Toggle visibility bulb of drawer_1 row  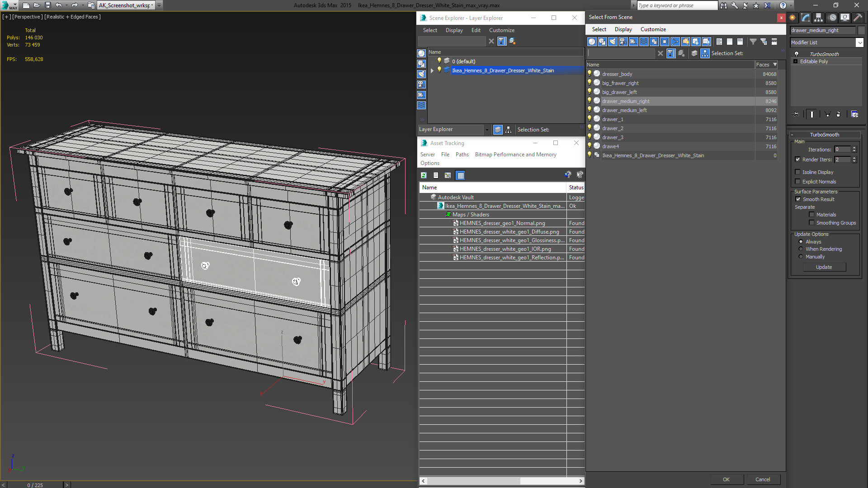[x=590, y=119]
